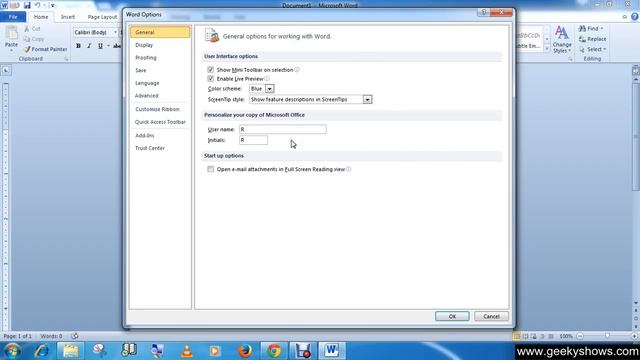Select Add-Ins category in Word Options
The height and width of the screenshot is (360, 640).
pyautogui.click(x=160, y=135)
